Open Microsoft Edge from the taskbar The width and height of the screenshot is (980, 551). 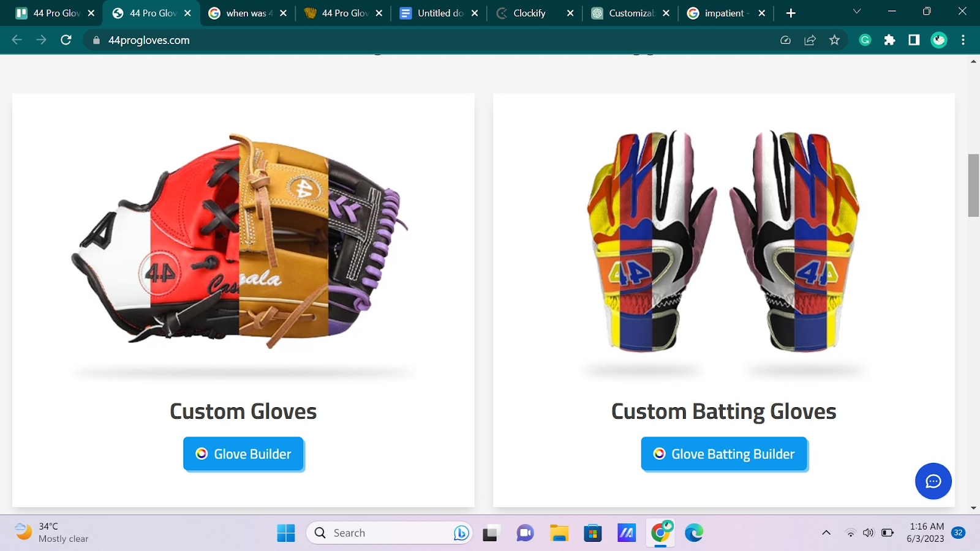click(694, 533)
